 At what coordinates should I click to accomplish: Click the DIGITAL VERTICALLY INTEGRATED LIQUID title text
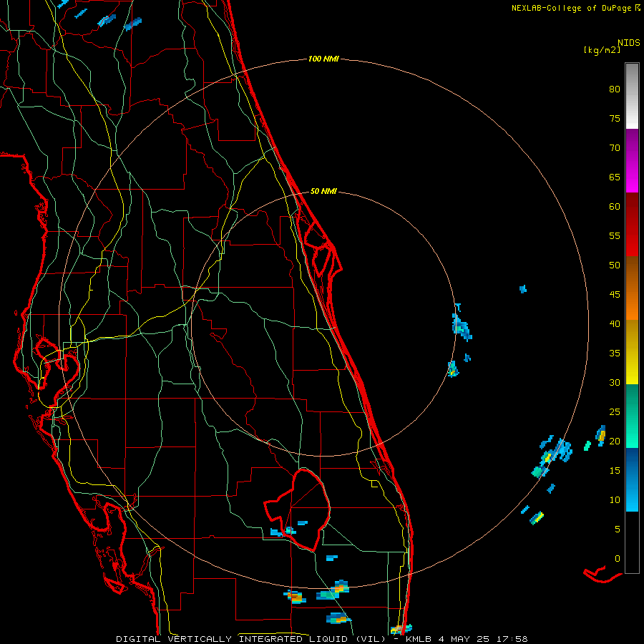233,639
